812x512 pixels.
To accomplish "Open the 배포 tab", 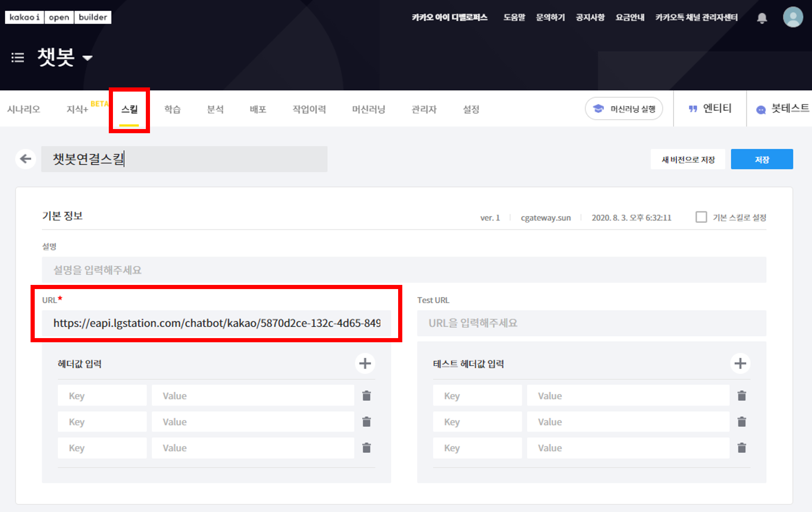I will click(258, 110).
